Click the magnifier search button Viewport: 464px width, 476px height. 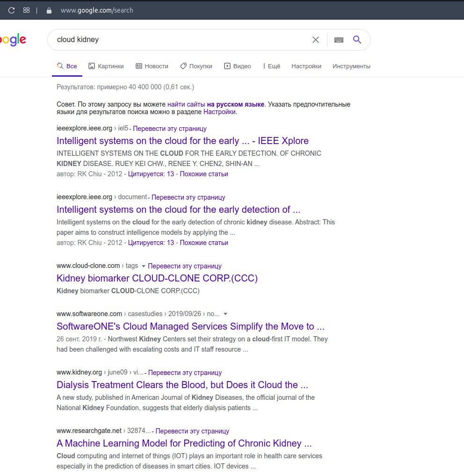(x=357, y=39)
